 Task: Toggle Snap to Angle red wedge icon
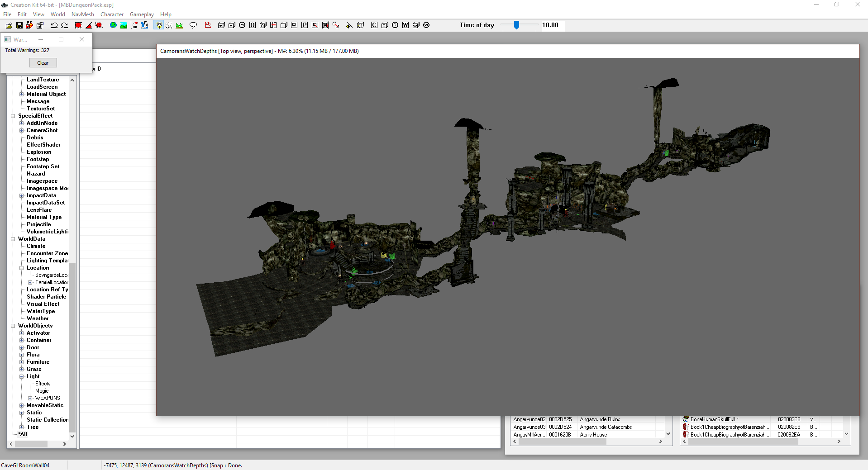89,25
